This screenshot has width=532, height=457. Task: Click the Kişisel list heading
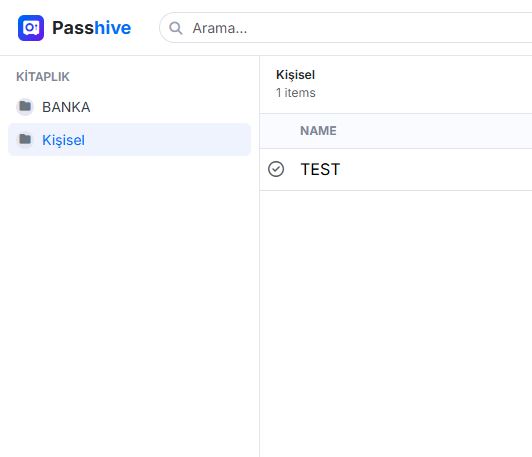(x=296, y=75)
